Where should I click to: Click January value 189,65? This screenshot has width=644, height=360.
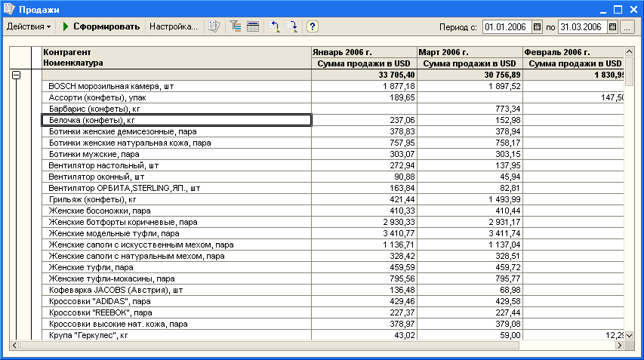tap(364, 97)
